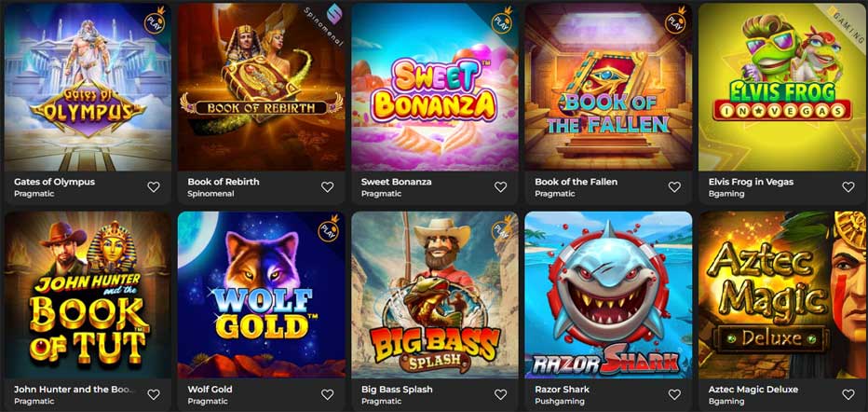
Task: Add Big Bass Splash to favorites
Action: [500, 394]
